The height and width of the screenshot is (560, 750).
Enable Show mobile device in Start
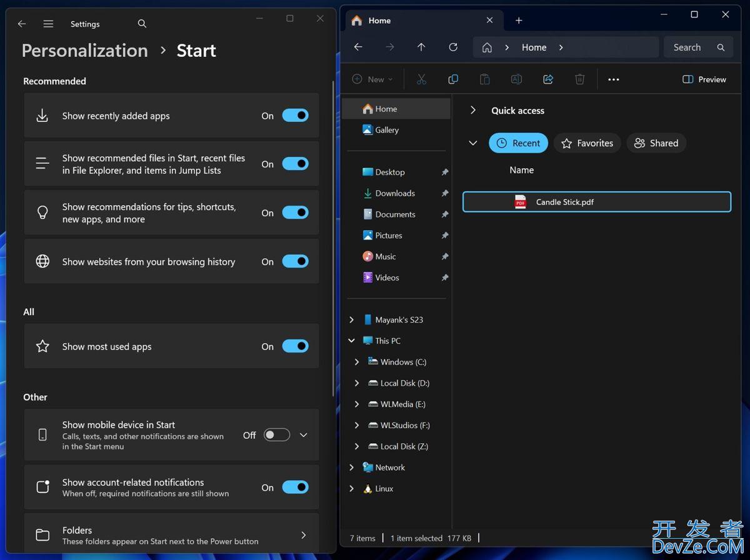[x=277, y=435]
